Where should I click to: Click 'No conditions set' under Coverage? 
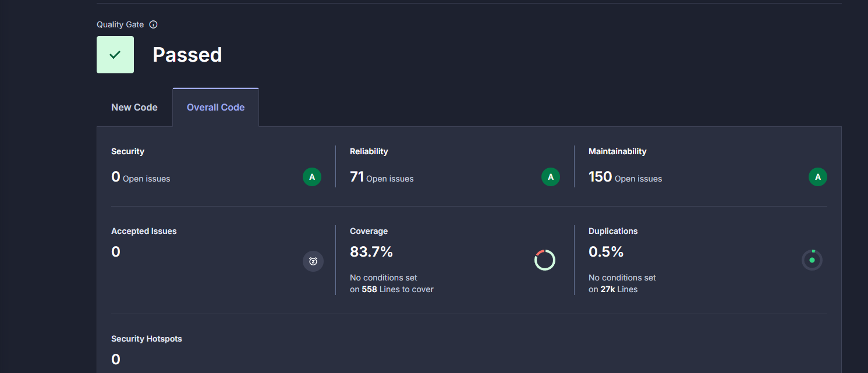pos(384,278)
